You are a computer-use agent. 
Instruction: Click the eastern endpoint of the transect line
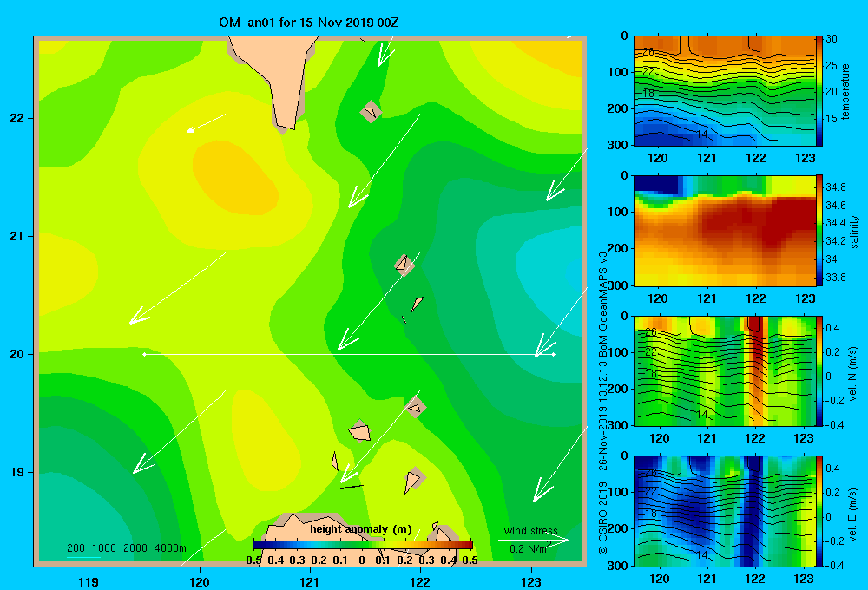[x=553, y=354]
